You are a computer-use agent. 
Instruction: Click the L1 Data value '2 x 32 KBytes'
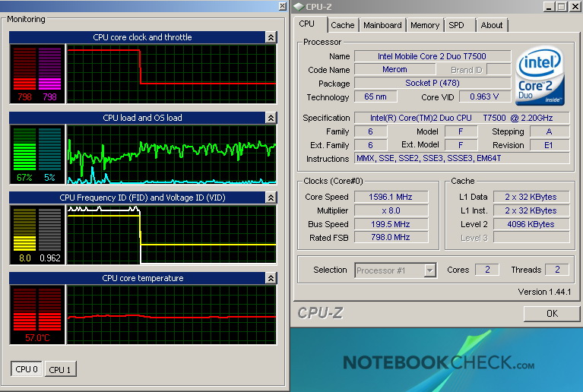pos(531,197)
